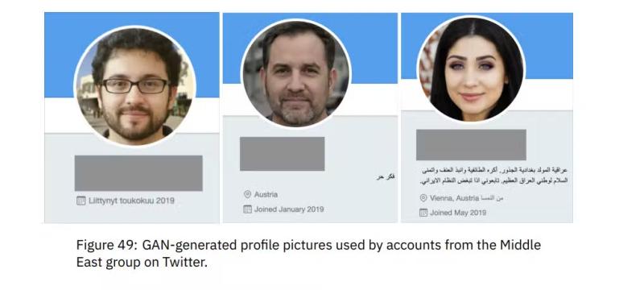
Task: Click the short Arabic bio in middle profile
Action: coord(386,176)
